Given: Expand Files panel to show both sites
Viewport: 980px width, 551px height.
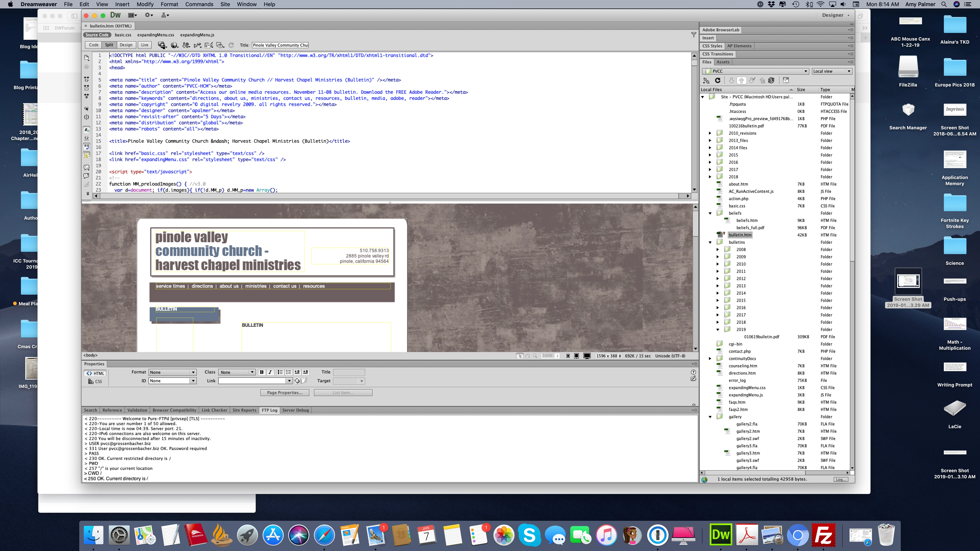Looking at the screenshot, I should (786, 80).
